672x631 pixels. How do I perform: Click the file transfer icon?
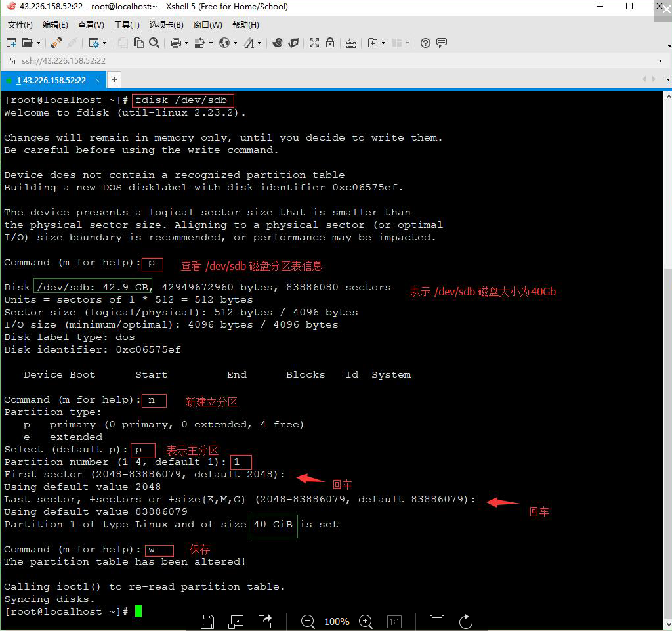[199, 43]
